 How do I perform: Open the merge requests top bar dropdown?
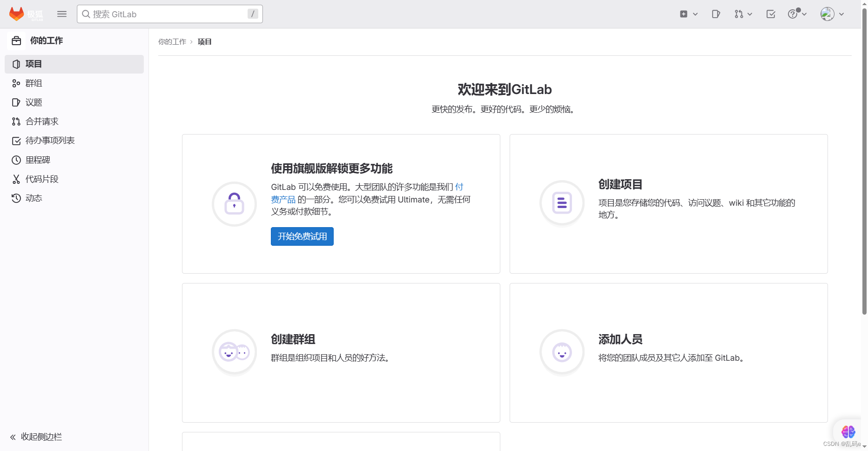point(743,14)
